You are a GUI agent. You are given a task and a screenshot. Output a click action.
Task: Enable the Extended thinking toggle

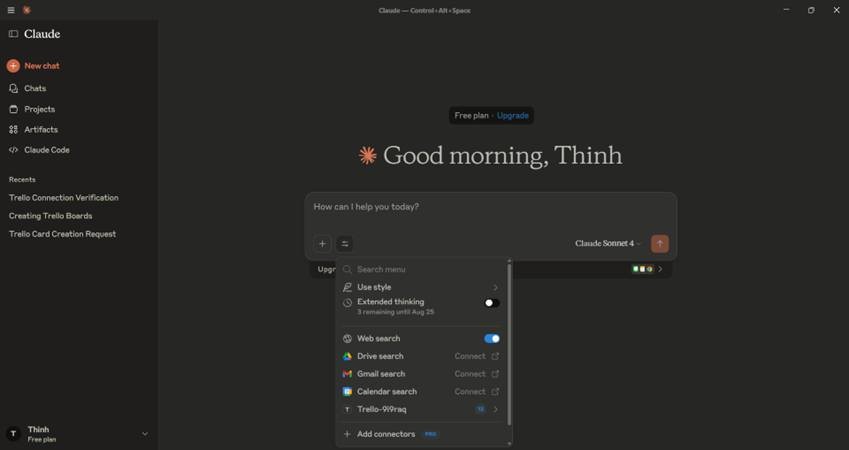pos(491,303)
